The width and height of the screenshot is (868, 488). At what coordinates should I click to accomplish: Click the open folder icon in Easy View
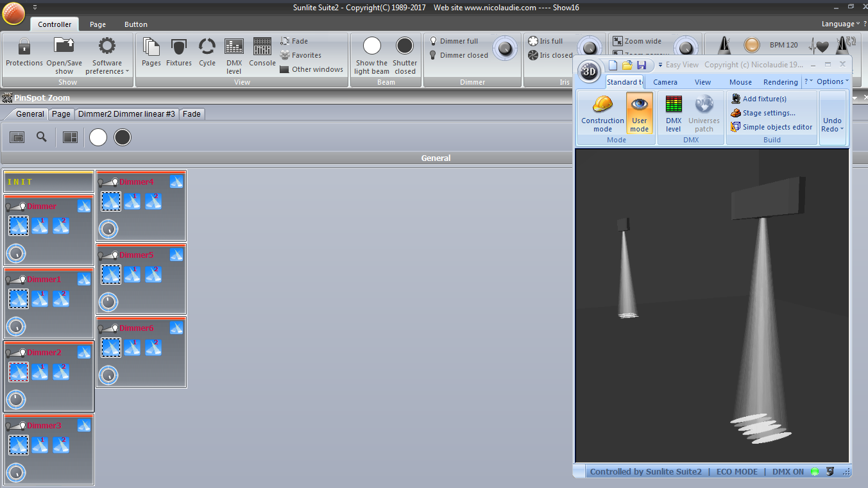[x=627, y=65]
